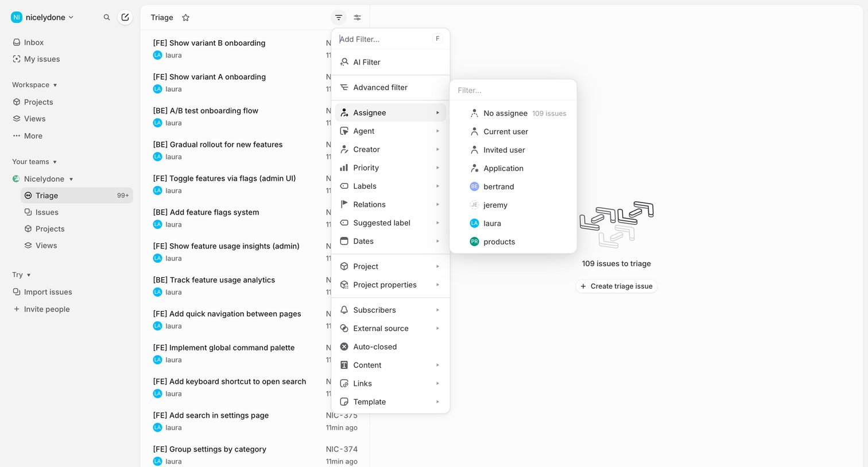Click the Import issues icon

click(x=17, y=292)
